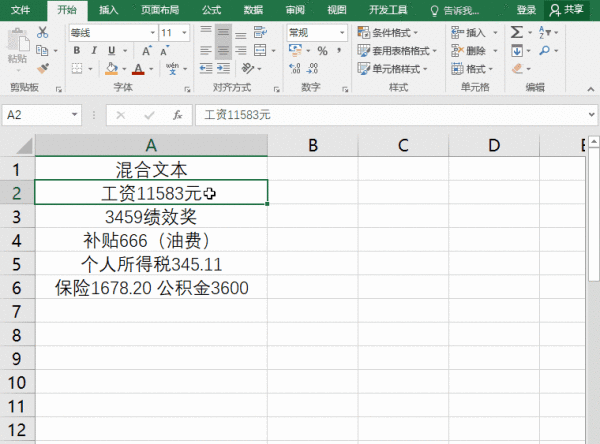The image size is (600, 444).
Task: Click the cell Borders icon
Action: [77, 69]
